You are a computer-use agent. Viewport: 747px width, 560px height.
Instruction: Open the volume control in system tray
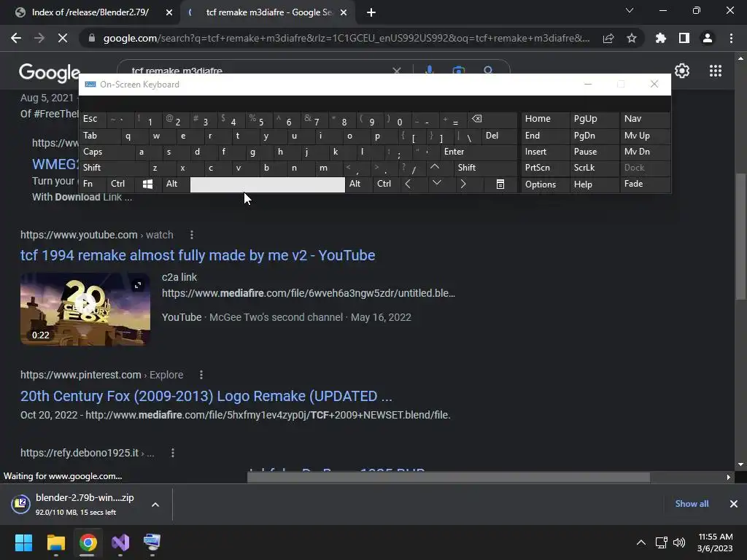[x=679, y=542]
